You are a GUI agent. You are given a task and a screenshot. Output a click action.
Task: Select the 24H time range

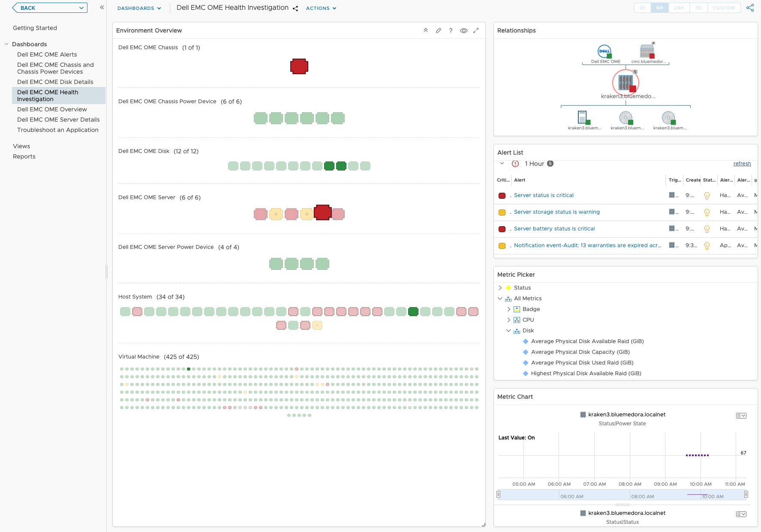(679, 8)
